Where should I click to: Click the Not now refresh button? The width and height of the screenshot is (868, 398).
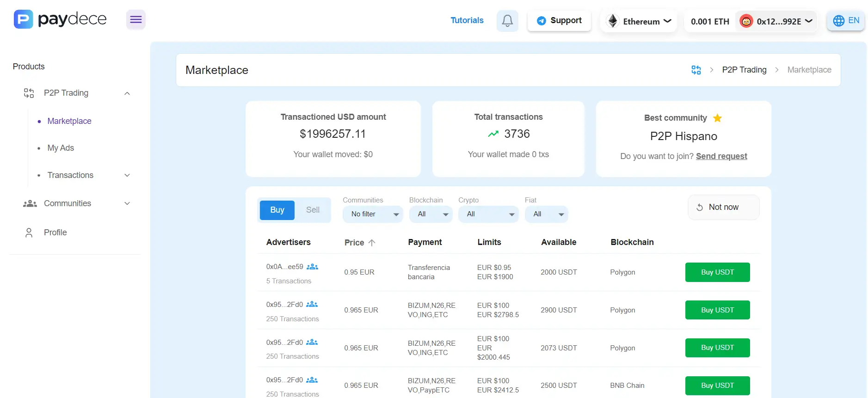point(723,207)
